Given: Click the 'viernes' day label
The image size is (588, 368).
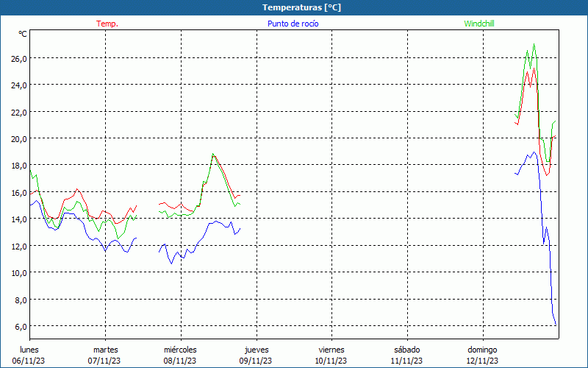Looking at the screenshot, I should tap(331, 350).
